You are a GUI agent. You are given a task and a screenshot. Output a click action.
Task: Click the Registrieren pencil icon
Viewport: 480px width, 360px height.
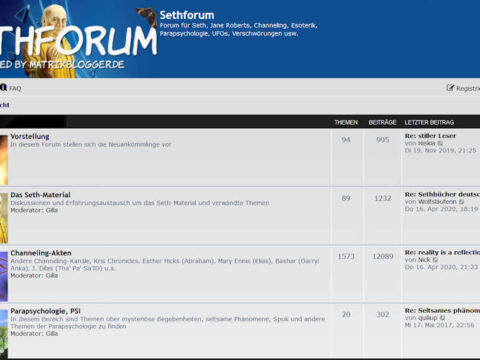(x=450, y=88)
